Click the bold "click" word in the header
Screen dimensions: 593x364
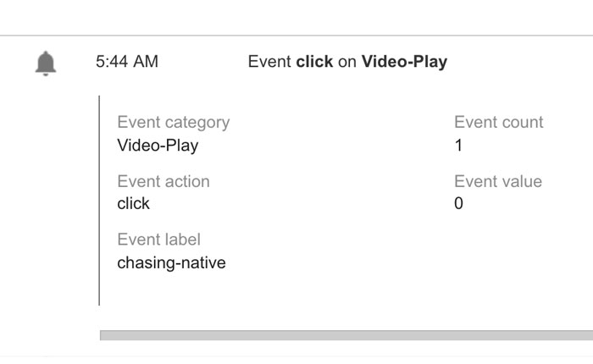(314, 62)
